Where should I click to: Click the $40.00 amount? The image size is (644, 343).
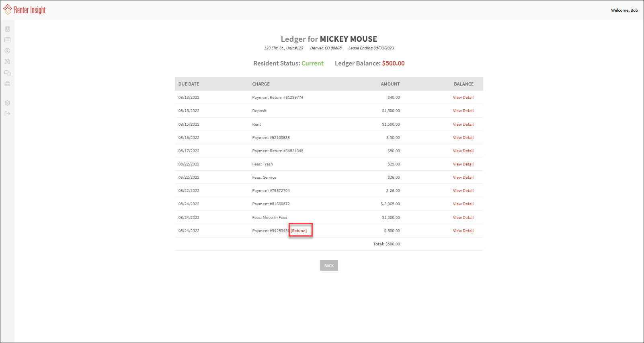point(394,97)
